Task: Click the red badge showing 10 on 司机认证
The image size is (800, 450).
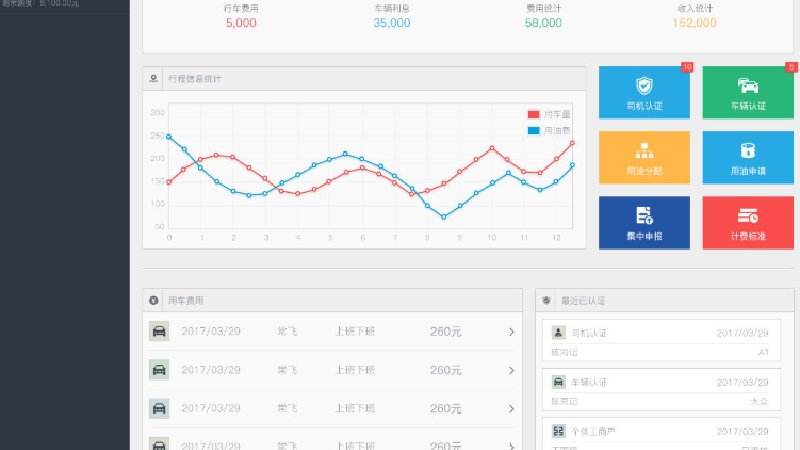Action: click(x=687, y=67)
